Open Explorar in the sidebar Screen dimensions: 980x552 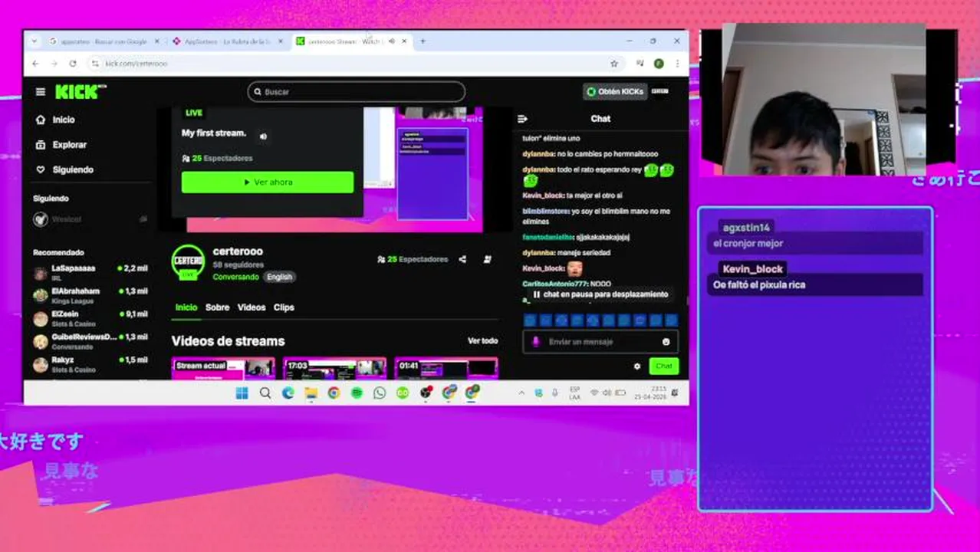click(x=69, y=145)
